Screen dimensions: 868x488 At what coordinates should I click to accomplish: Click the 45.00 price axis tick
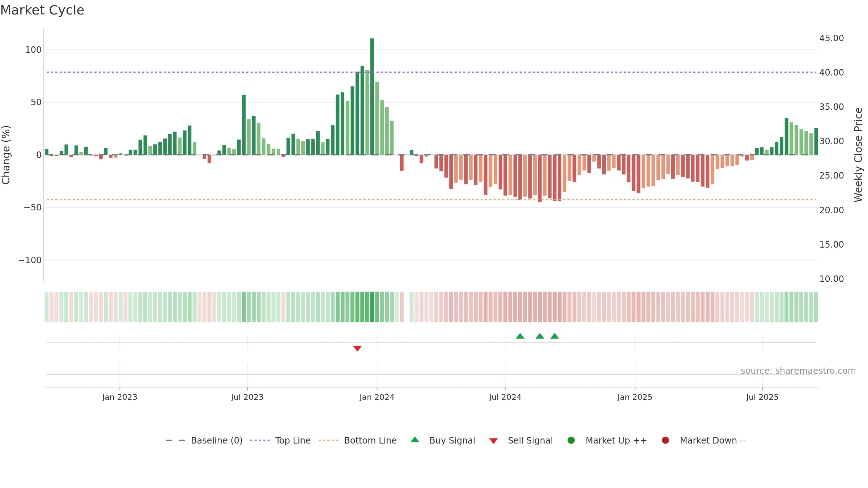[x=831, y=38]
